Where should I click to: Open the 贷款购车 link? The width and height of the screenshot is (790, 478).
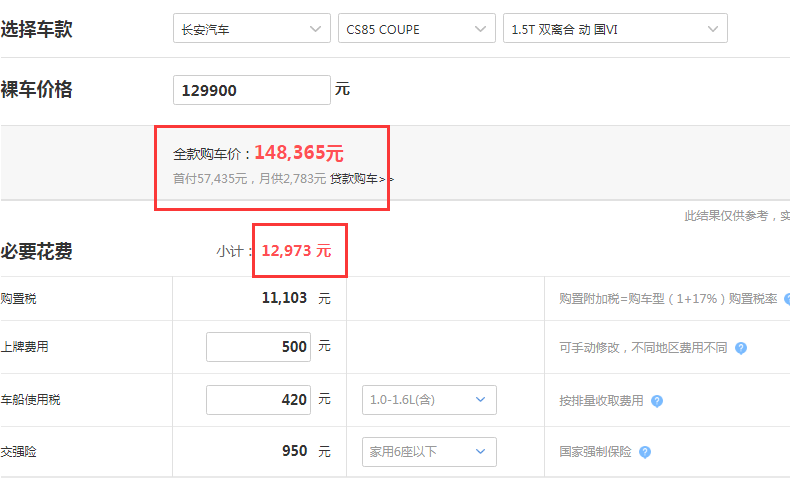point(361,179)
